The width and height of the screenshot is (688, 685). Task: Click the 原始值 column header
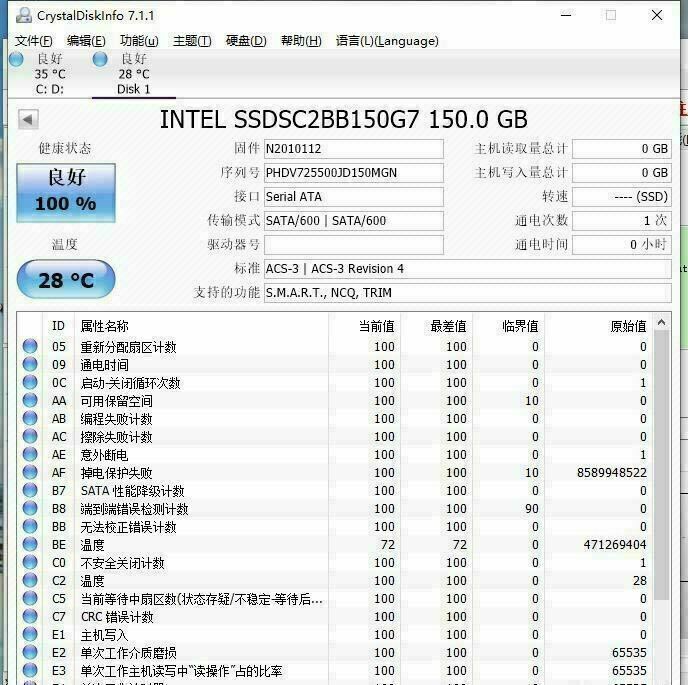pyautogui.click(x=598, y=326)
